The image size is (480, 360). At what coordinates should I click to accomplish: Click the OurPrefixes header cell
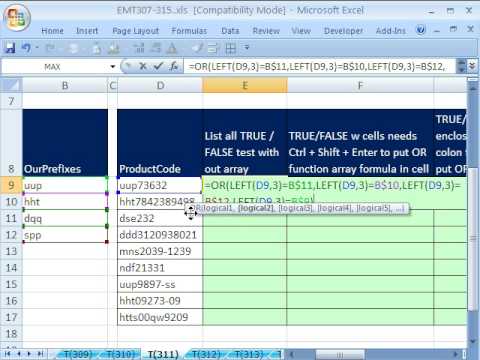point(65,143)
